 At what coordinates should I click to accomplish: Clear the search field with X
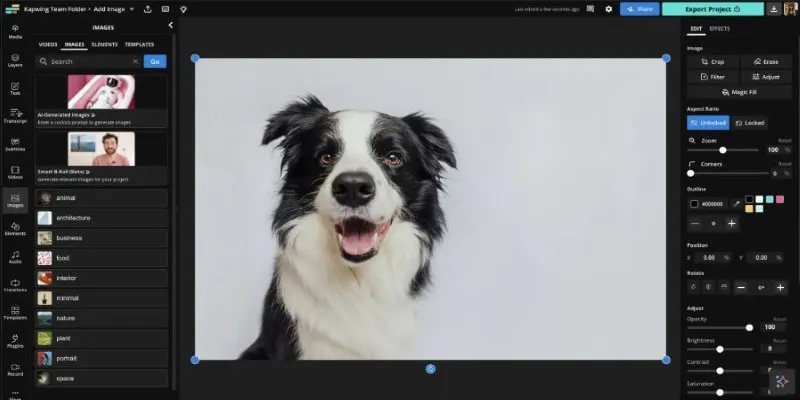tap(135, 61)
